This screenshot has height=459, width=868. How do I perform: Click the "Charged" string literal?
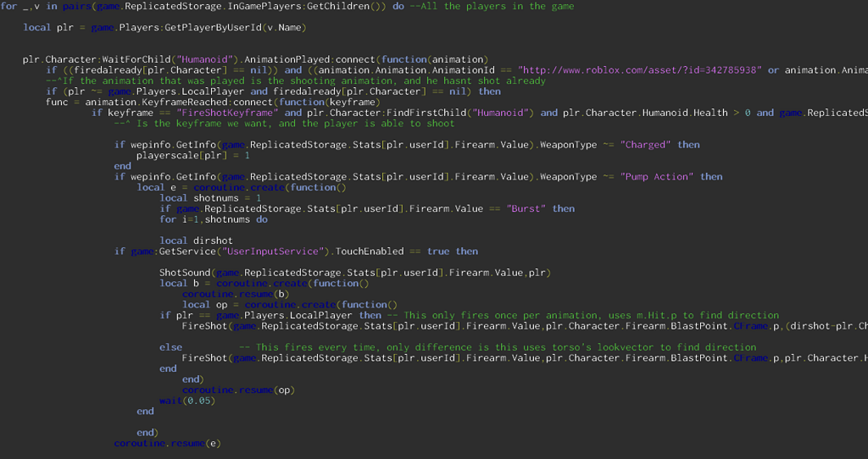click(x=645, y=144)
